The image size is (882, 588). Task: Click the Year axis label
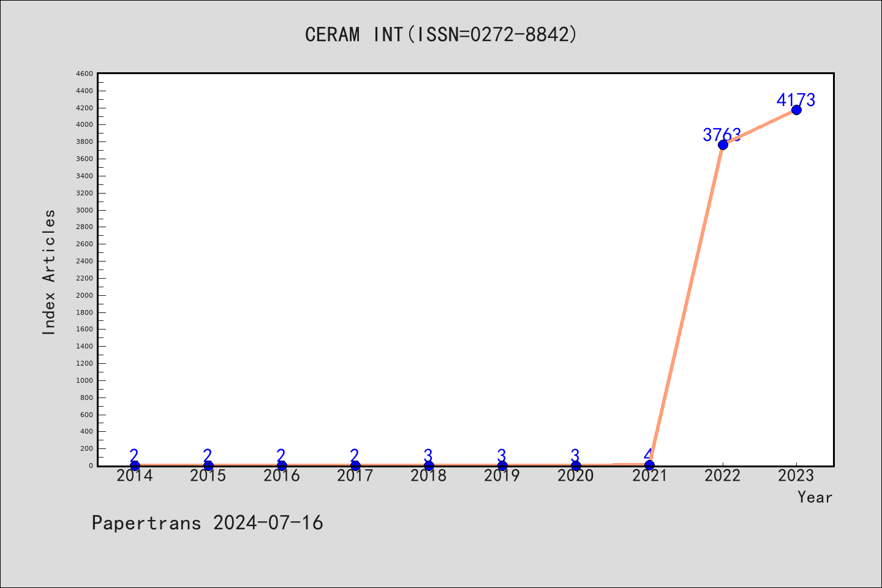815,497
